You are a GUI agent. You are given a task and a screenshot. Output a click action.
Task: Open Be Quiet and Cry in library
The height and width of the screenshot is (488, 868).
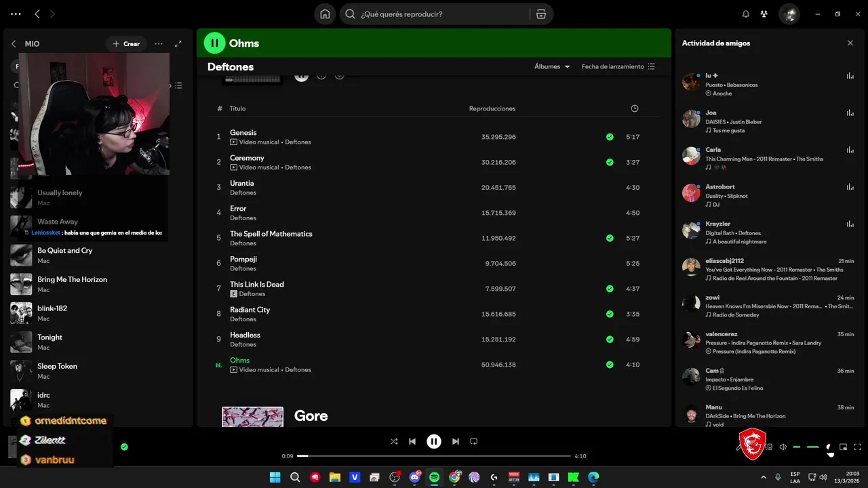[98, 256]
